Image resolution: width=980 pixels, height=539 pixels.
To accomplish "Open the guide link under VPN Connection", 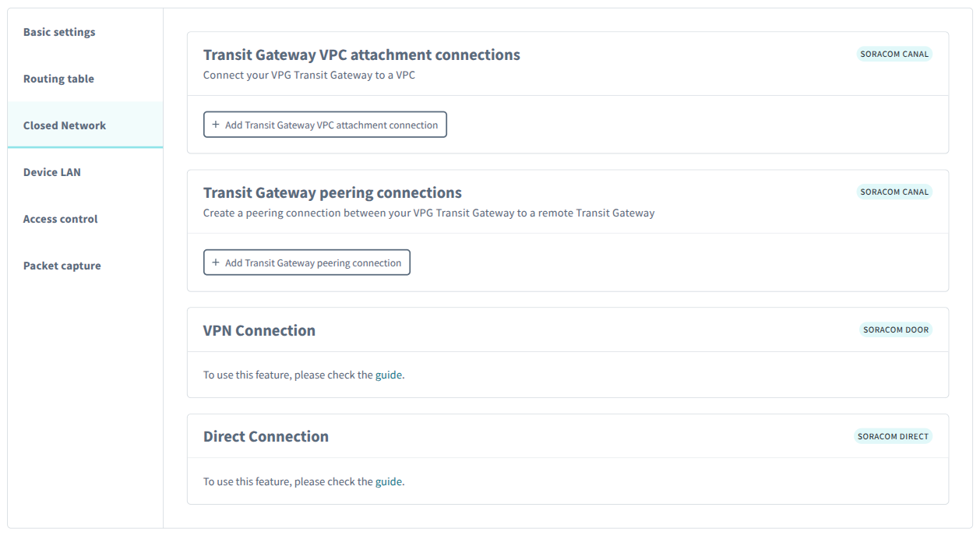I will tap(387, 375).
